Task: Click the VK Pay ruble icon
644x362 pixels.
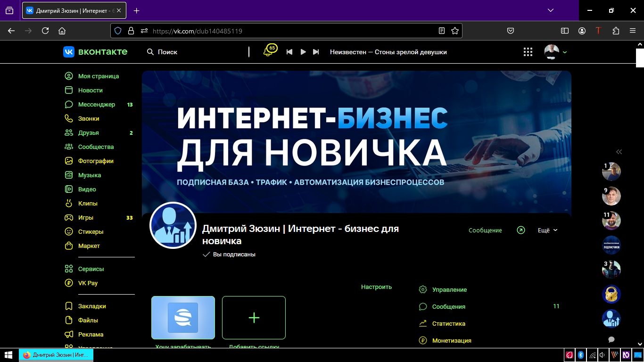Action: pyautogui.click(x=69, y=283)
